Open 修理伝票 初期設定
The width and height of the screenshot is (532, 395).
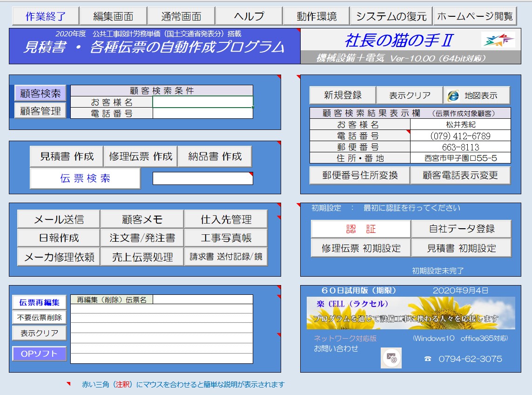click(x=361, y=248)
